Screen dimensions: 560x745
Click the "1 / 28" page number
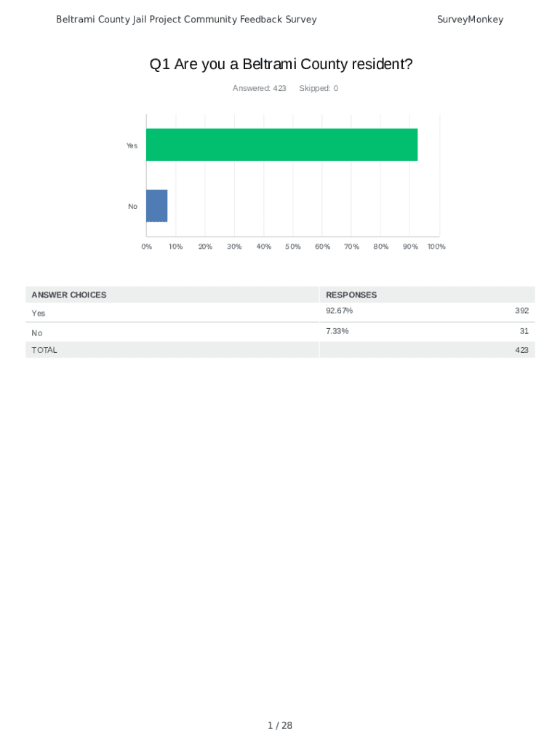click(280, 725)
